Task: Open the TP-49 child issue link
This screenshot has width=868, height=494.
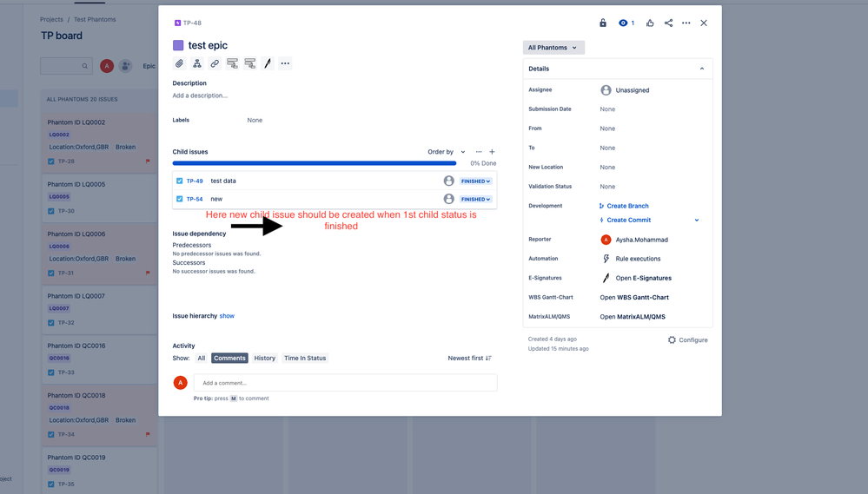Action: [195, 181]
